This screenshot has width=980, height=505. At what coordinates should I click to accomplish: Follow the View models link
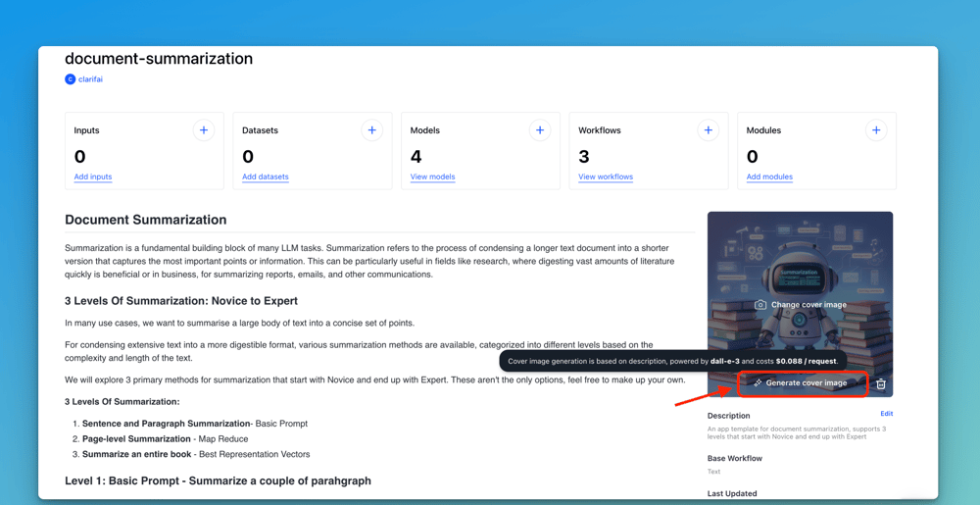[432, 177]
